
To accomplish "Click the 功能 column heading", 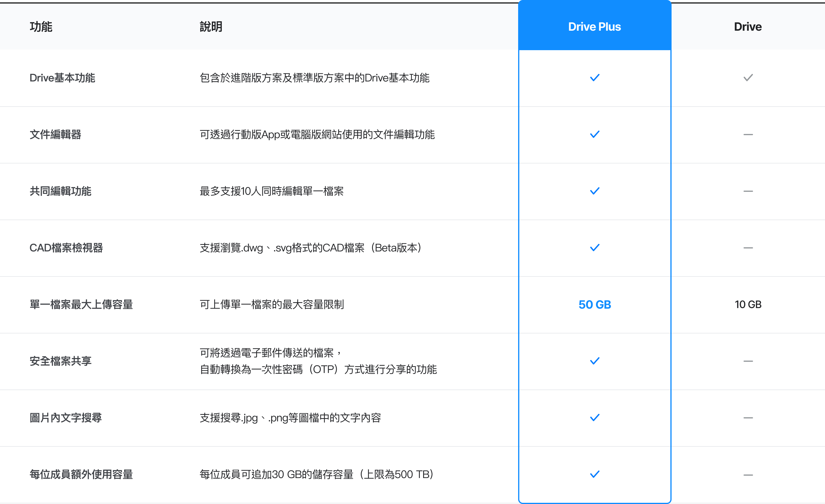I will click(x=41, y=27).
